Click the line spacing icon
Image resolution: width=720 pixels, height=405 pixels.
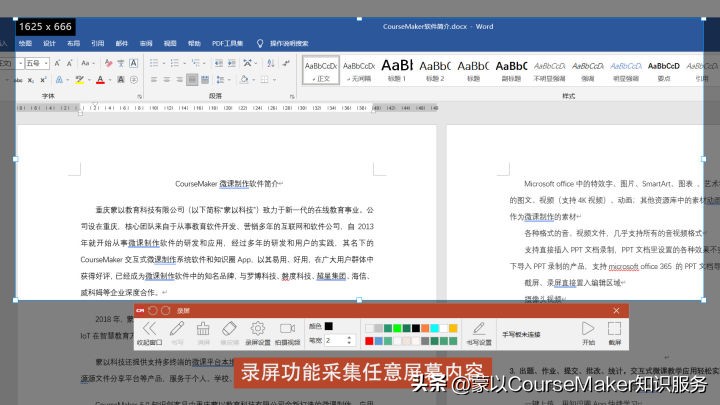point(220,80)
